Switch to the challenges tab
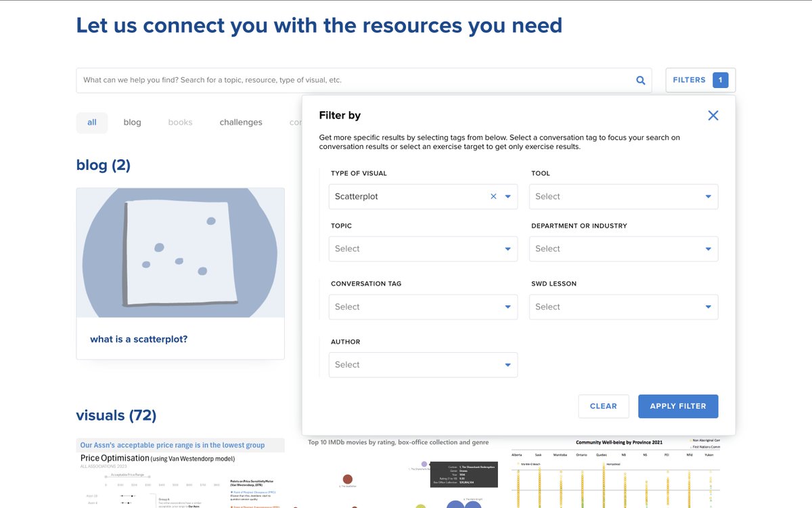The height and width of the screenshot is (508, 812). (x=241, y=123)
